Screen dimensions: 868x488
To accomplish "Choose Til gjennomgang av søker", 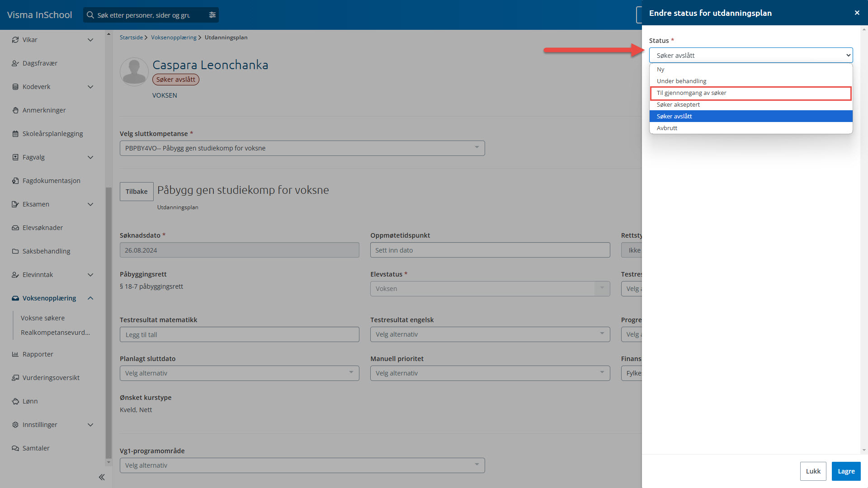I will coord(751,93).
